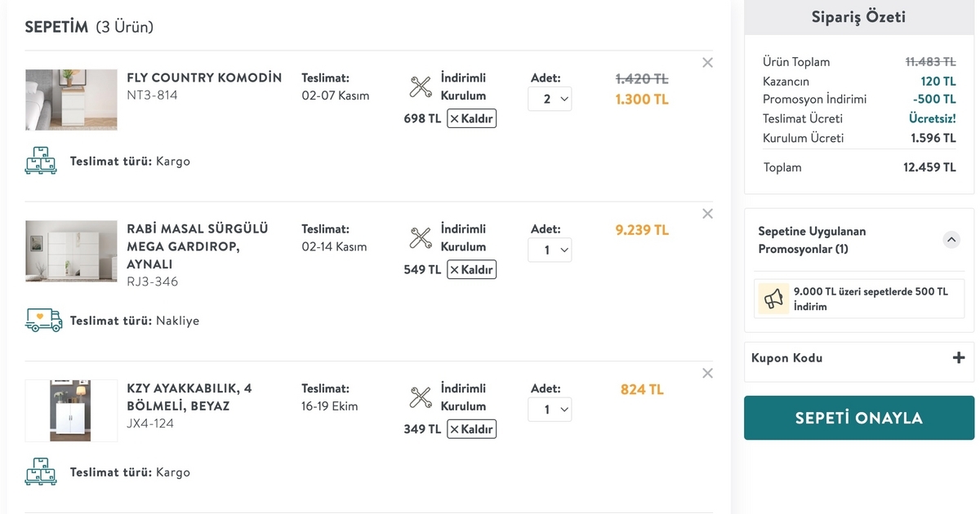The height and width of the screenshot is (514, 980).
Task: Click the plus icon beside Kupon Kodu
Action: pos(959,357)
